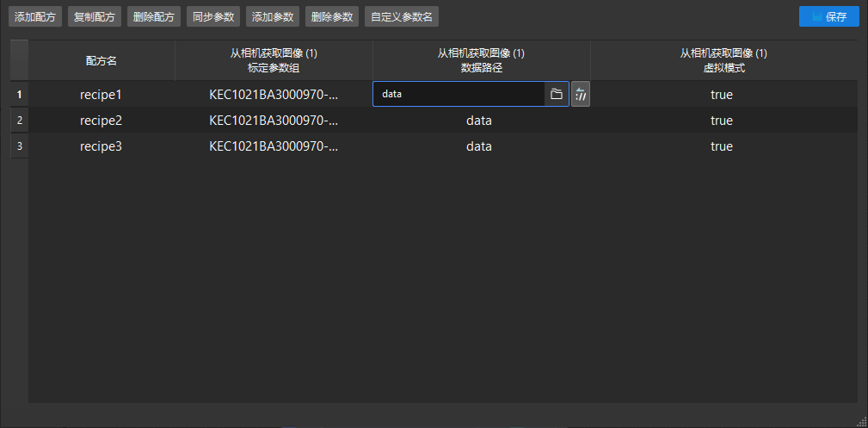The image size is (868, 428).
Task: Select row header number 3
Action: coord(20,146)
